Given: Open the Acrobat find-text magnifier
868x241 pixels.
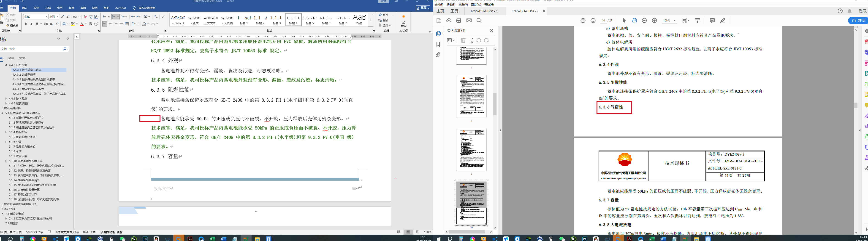Looking at the screenshot, I should coord(479,21).
